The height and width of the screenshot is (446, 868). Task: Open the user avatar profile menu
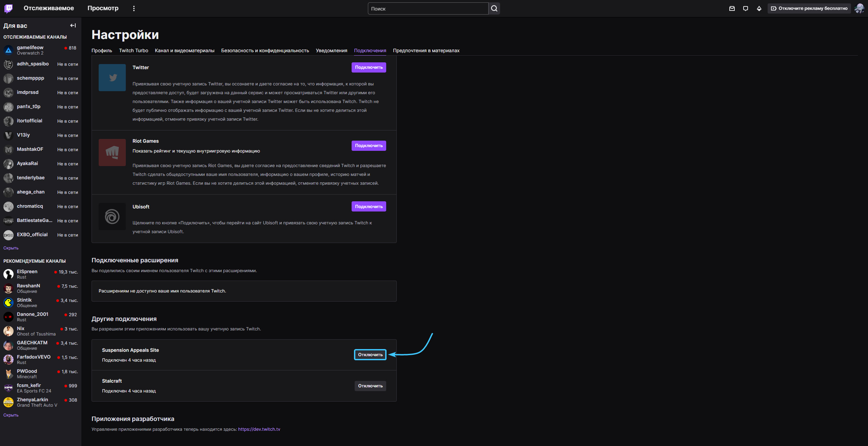tap(859, 8)
